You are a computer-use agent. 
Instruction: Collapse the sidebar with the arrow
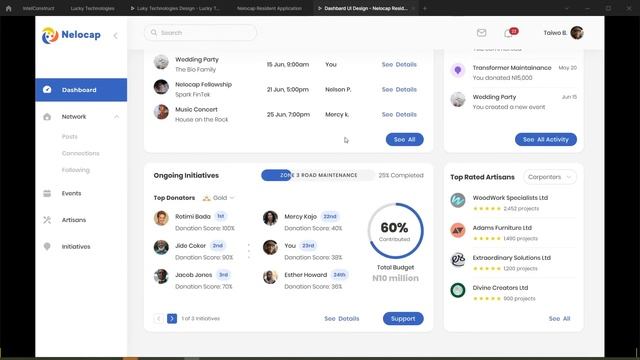coord(116,36)
